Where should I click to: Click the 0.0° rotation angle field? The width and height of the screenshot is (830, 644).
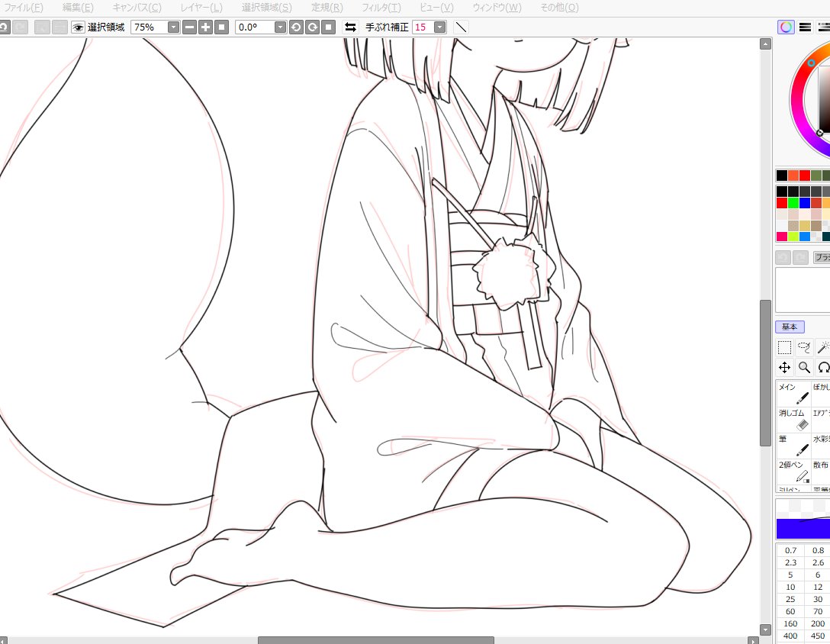click(255, 27)
